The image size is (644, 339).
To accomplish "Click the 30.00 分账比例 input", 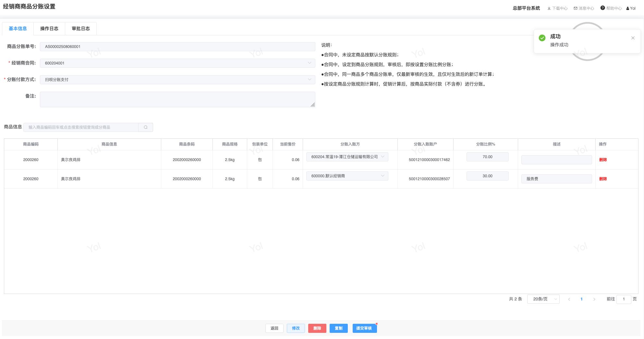I will [487, 176].
